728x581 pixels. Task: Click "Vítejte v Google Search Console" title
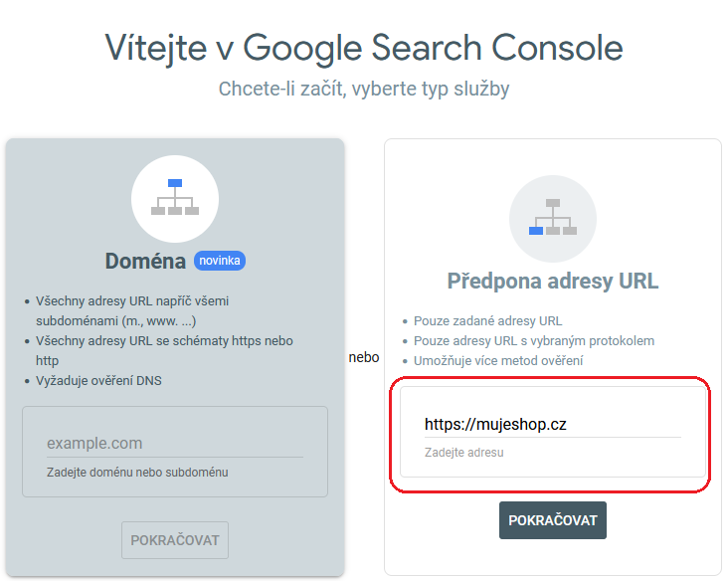(x=364, y=47)
